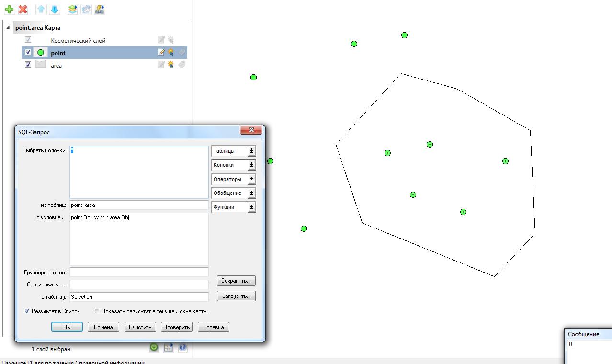Toggle selectable icon on point layer

click(171, 52)
